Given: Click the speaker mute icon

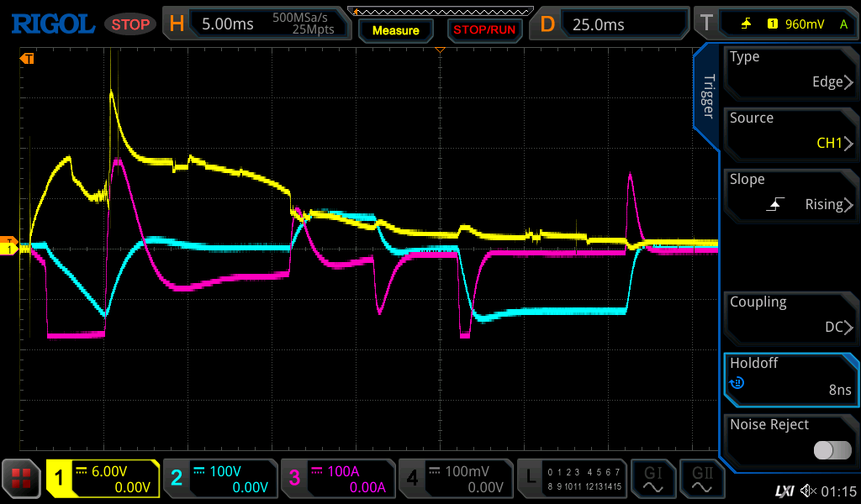Looking at the screenshot, I should coord(808,490).
